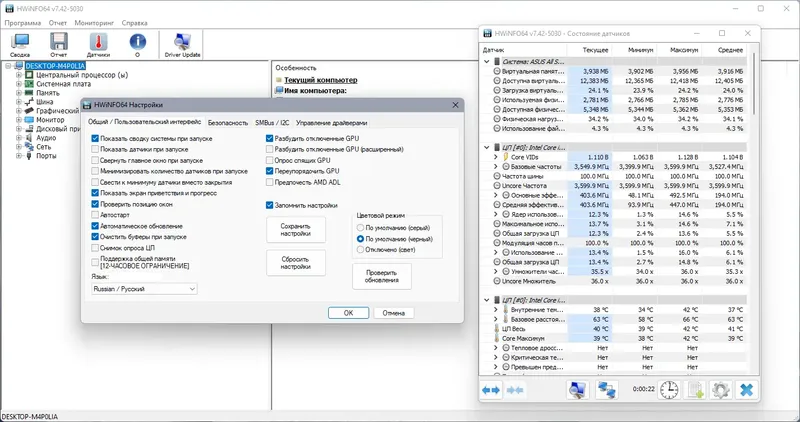Expand the Умножители час... sensor row
Screen dimensions: 800x422
[496, 271]
